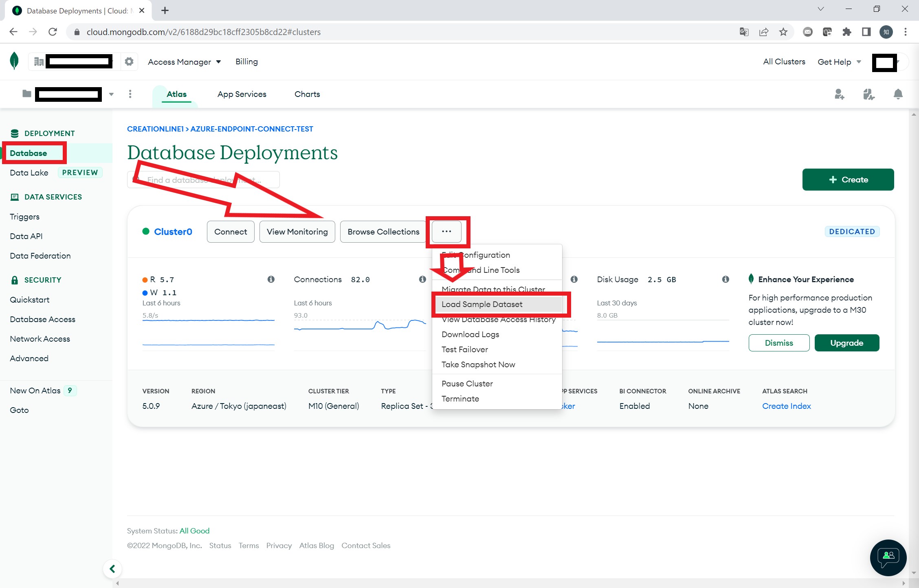The image size is (919, 588).
Task: Bookmark this page with the star icon
Action: [783, 32]
